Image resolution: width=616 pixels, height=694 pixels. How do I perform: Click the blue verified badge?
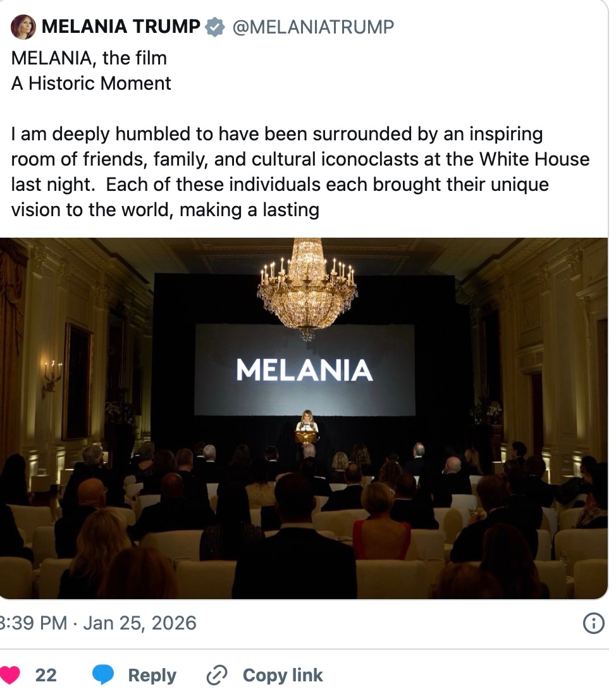click(x=216, y=27)
